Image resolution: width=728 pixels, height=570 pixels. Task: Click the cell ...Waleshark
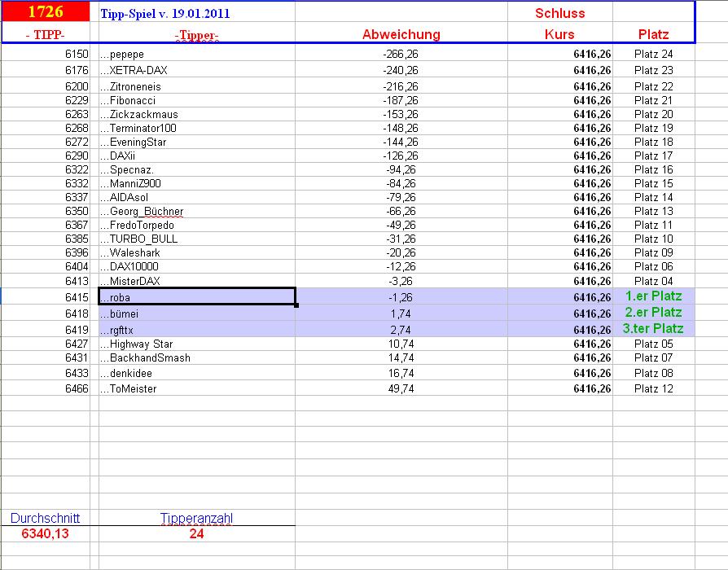[197, 253]
